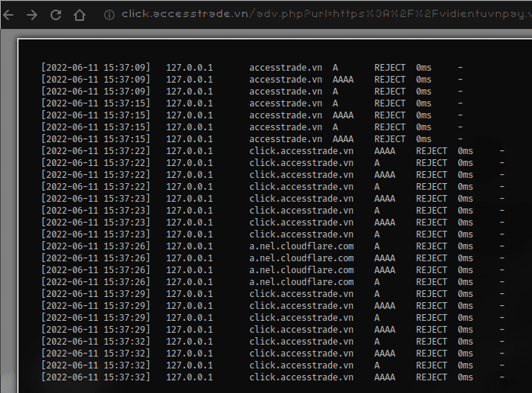This screenshot has width=532, height=393.
Task: Show site information via the info icon
Action: 109,15
